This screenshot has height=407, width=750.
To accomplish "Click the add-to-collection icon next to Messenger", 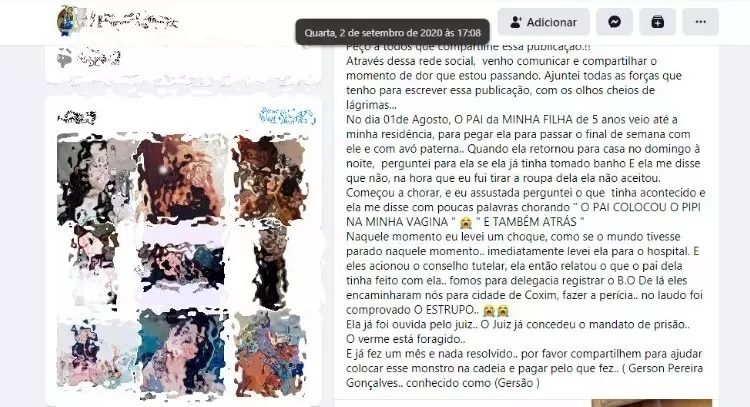I will click(657, 22).
